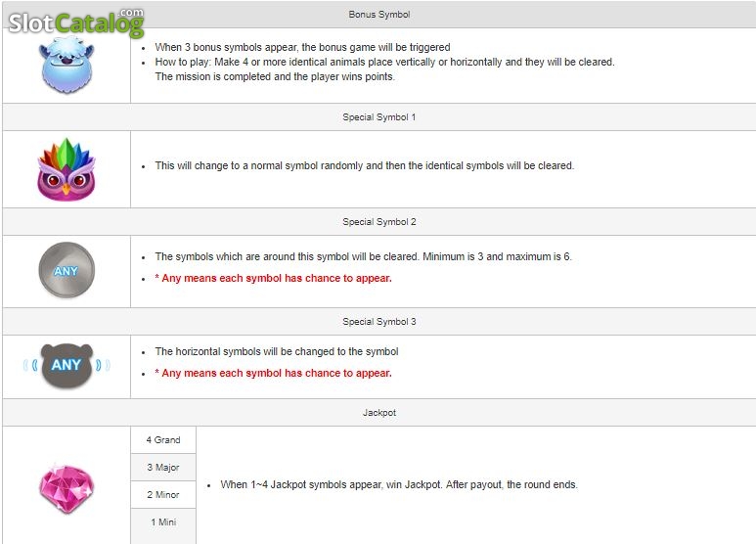
Task: Select the Bonus Symbol header
Action: click(x=378, y=15)
